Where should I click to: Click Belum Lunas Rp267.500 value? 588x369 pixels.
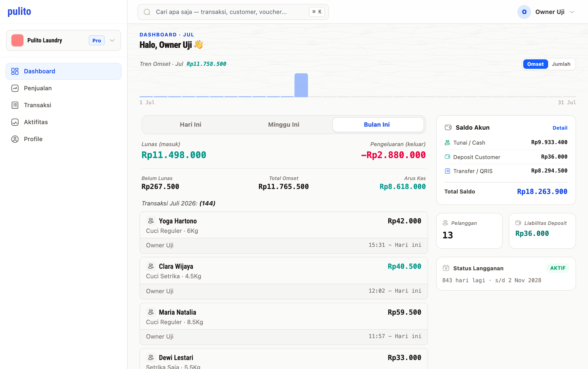click(160, 186)
